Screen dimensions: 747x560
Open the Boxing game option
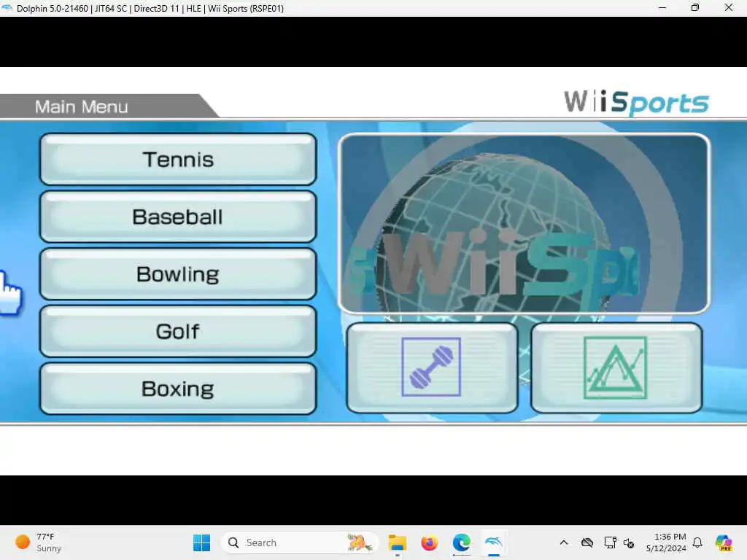click(178, 389)
